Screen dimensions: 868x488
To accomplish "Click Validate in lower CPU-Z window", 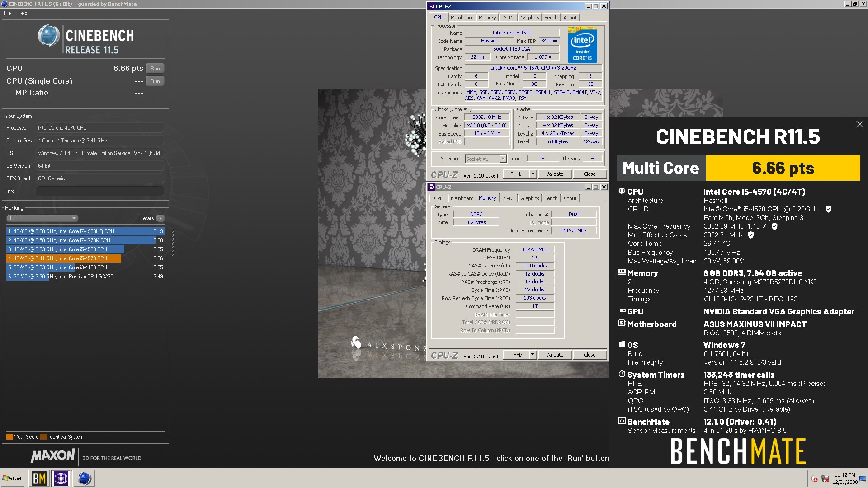I will click(555, 355).
